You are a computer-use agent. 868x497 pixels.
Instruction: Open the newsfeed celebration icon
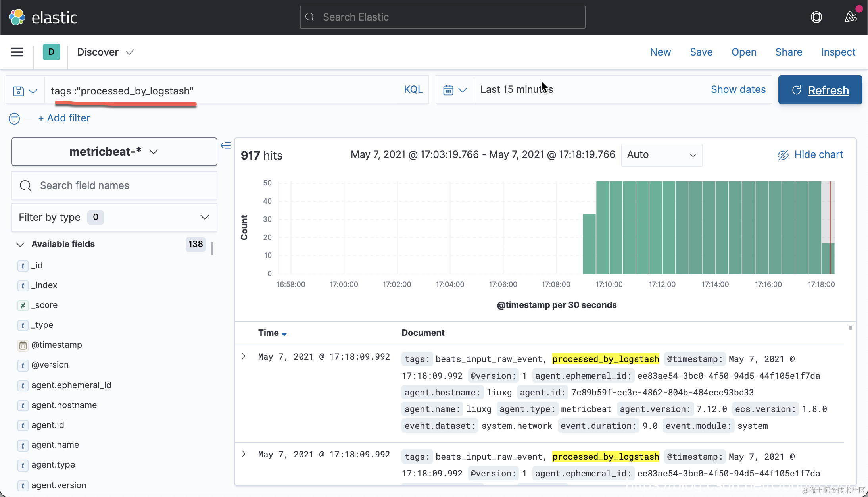pos(850,17)
